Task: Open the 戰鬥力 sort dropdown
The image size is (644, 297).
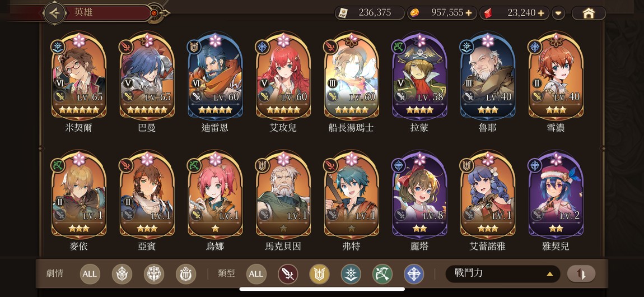Action: 503,273
